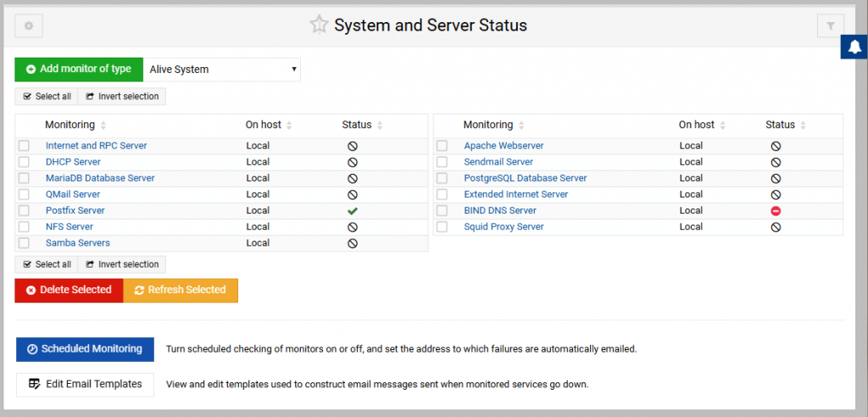This screenshot has height=417, width=868.
Task: Click the Internet and RPC Server status icon
Action: (352, 146)
